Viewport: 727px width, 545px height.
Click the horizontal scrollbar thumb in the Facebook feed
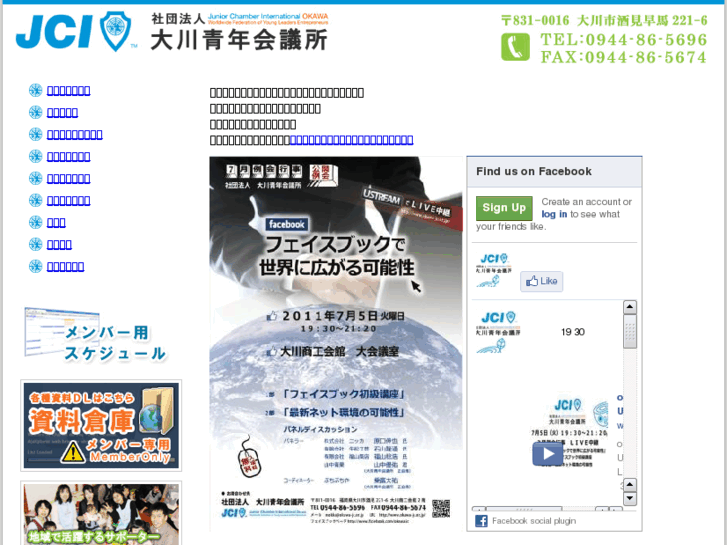pos(524,509)
